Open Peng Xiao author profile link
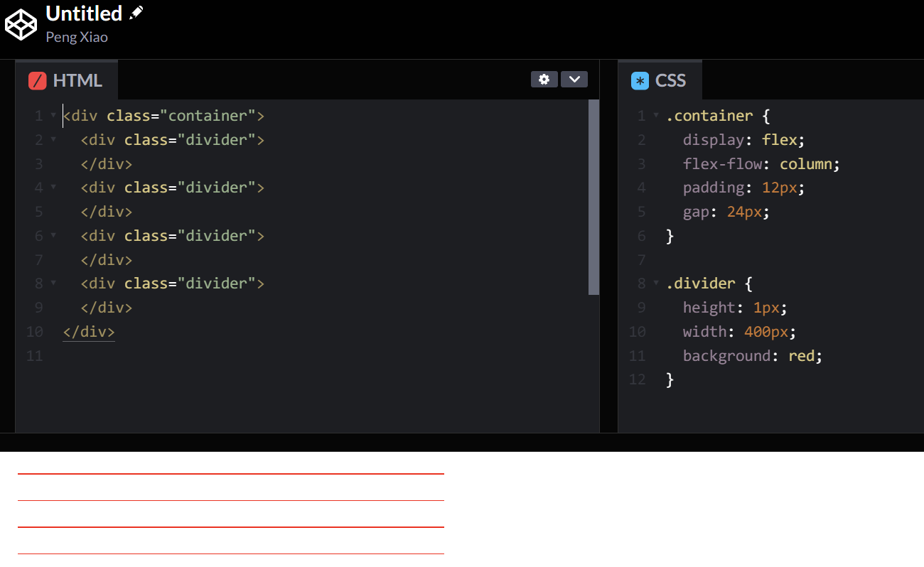The height and width of the screenshot is (567, 924). pos(77,37)
